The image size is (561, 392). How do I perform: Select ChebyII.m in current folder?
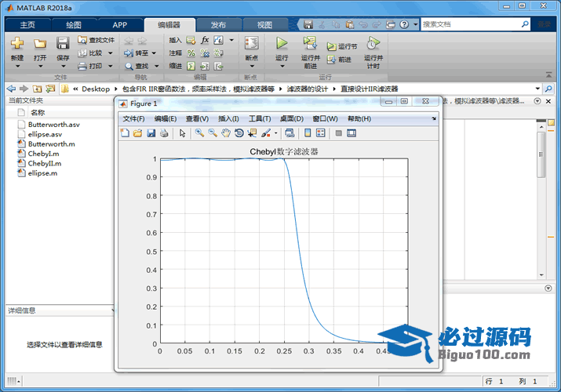click(x=45, y=163)
